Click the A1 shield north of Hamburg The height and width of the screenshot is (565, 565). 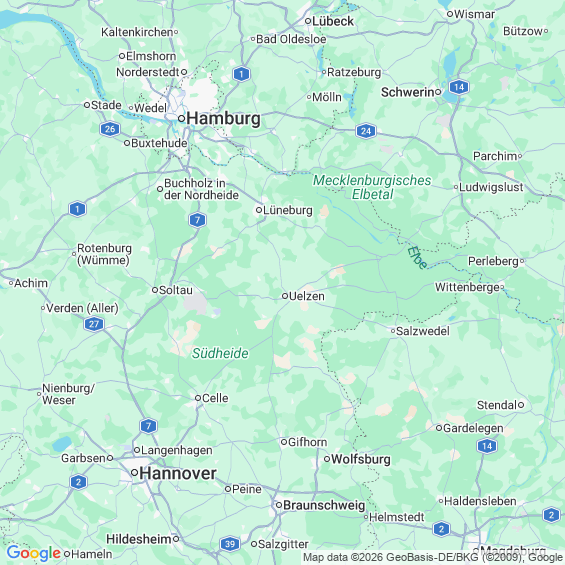241,74
